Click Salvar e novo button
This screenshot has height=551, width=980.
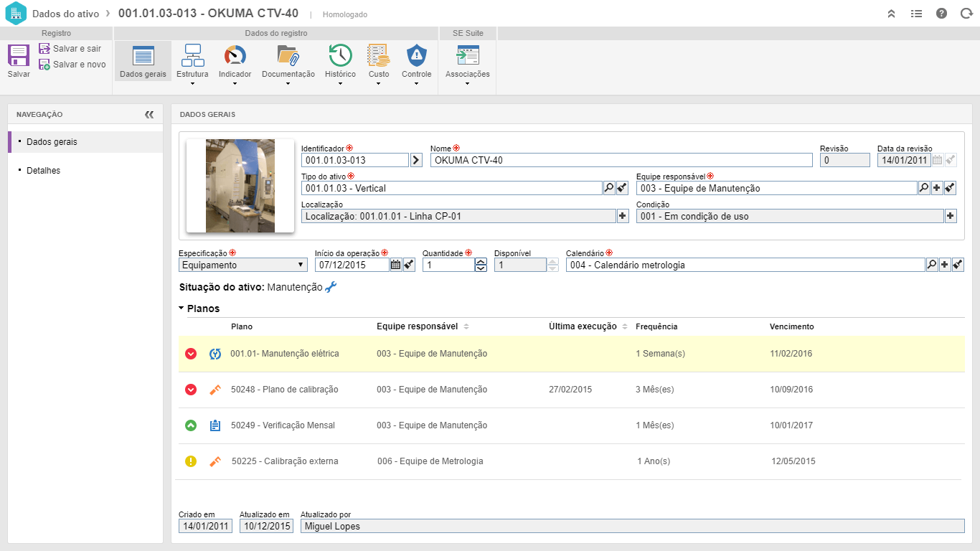tap(72, 65)
